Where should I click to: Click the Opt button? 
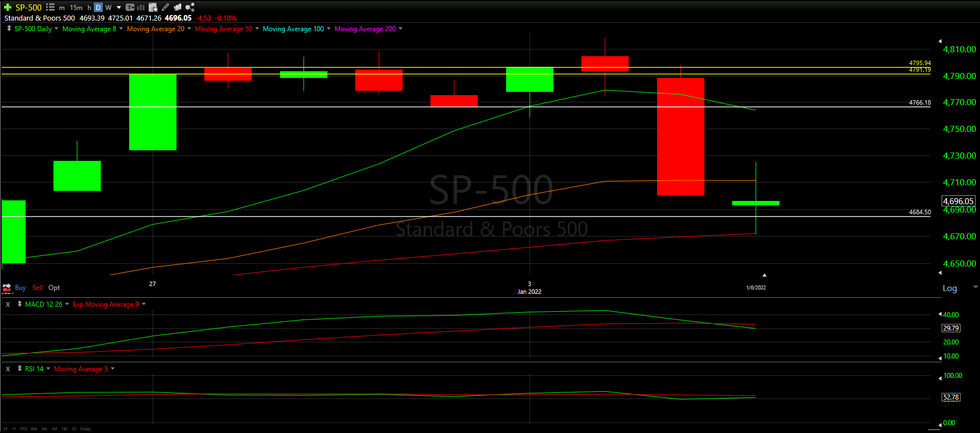coord(54,288)
